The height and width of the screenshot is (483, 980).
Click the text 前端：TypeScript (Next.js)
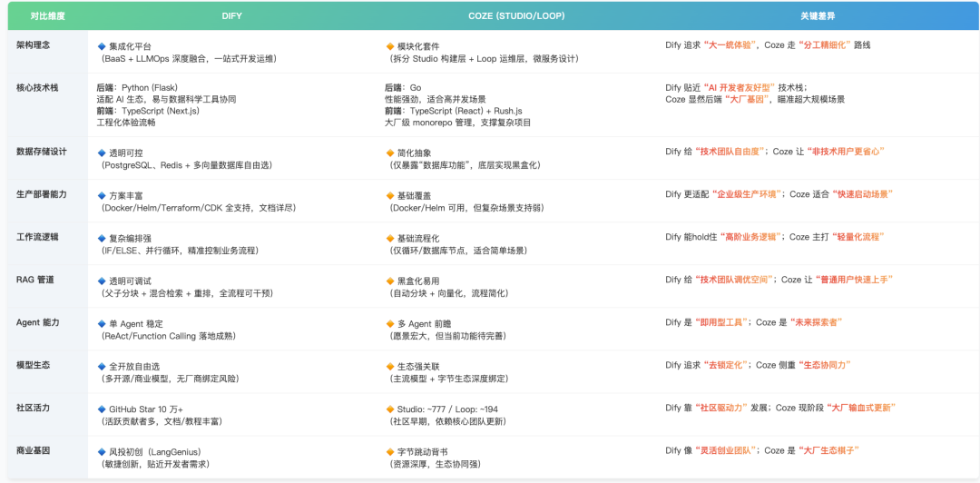click(150, 111)
